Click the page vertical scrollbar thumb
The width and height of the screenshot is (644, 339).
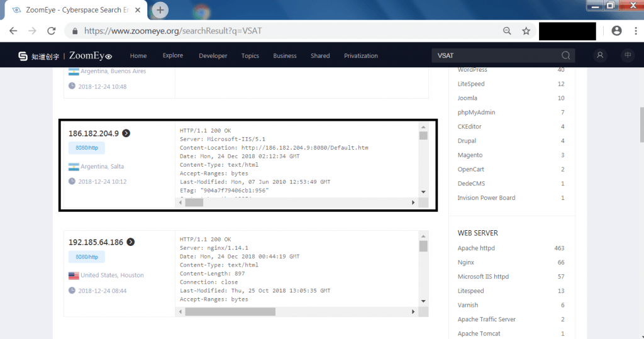641,125
